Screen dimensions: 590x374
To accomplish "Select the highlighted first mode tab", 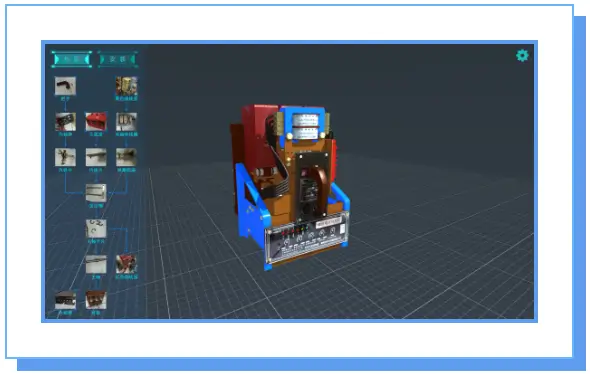I will coord(71,59).
